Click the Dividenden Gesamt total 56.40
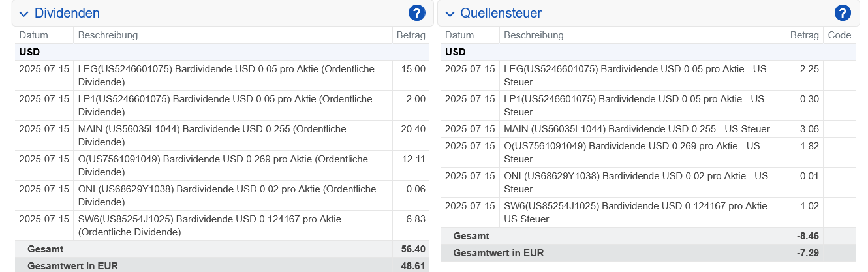868x272 pixels. [x=414, y=249]
